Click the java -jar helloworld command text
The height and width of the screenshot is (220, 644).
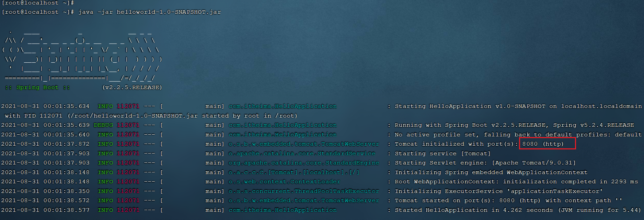[149, 12]
